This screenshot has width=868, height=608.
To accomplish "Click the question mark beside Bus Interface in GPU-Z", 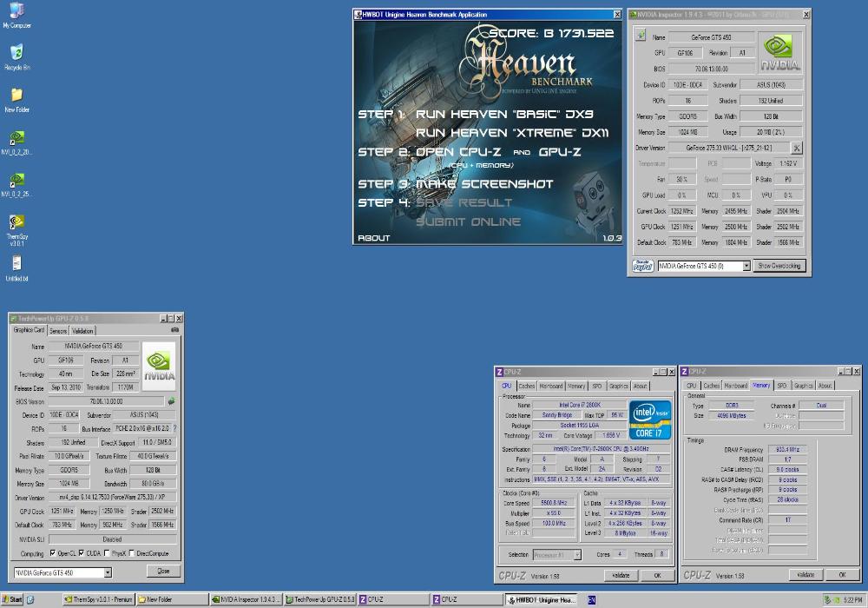I will point(175,428).
